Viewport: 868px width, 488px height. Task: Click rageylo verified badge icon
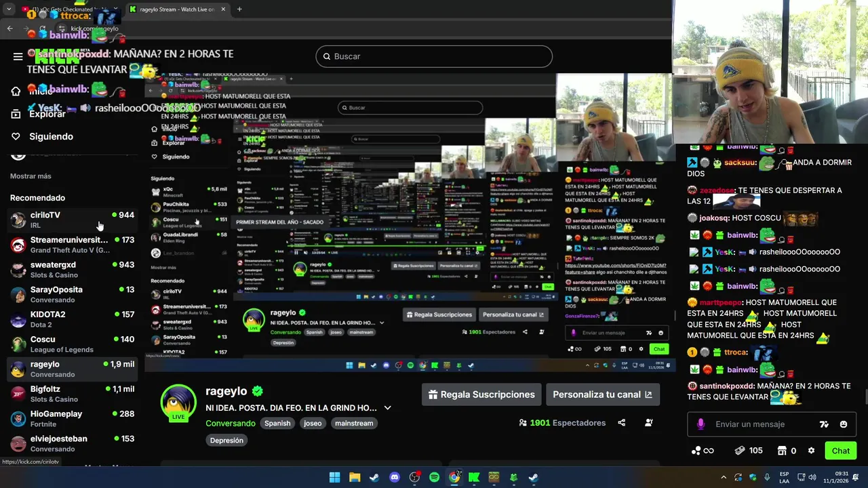[258, 391]
